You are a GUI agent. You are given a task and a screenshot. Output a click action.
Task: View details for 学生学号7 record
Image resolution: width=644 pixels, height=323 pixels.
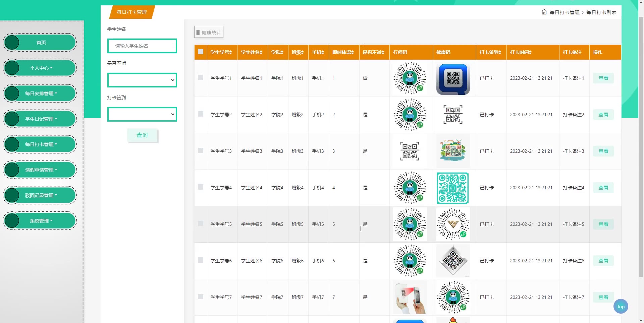(603, 297)
